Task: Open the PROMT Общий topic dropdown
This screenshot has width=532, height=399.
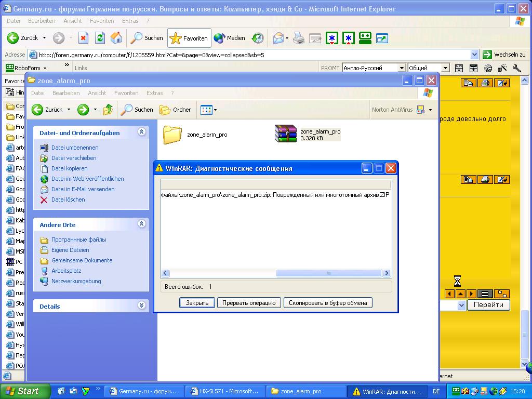Action: (x=445, y=68)
